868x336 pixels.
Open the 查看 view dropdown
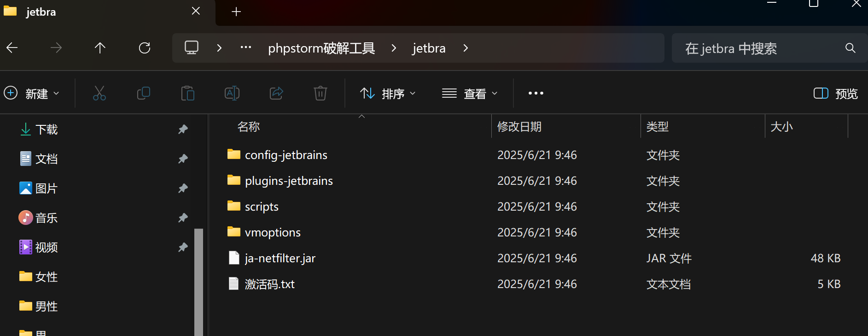point(470,94)
